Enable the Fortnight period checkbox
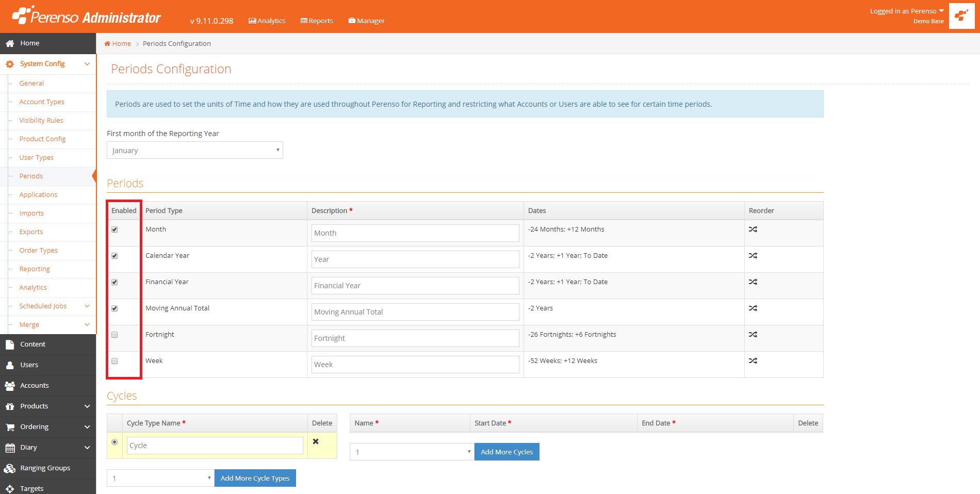This screenshot has width=980, height=494. 115,335
